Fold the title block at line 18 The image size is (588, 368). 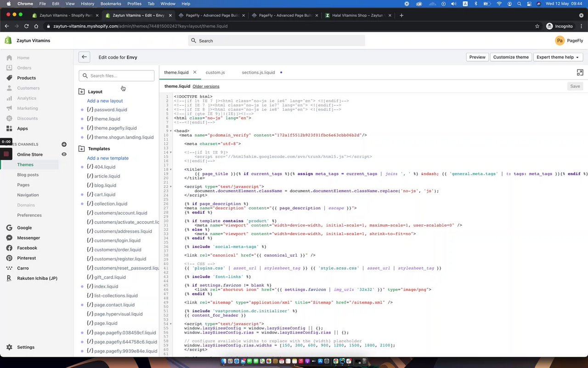[171, 169]
